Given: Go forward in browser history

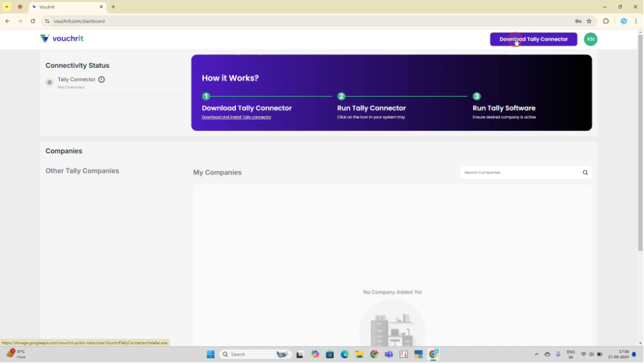Looking at the screenshot, I should coord(20,21).
